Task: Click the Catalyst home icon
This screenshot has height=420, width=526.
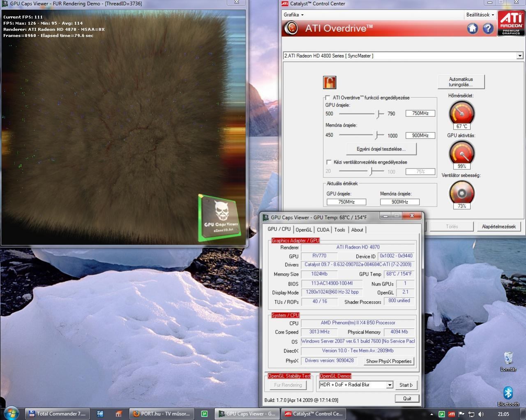Action: (472, 28)
